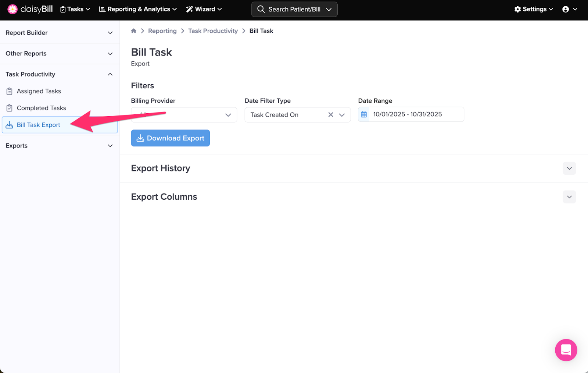Click the search magnifier icon
This screenshot has width=588, height=373.
point(261,9)
